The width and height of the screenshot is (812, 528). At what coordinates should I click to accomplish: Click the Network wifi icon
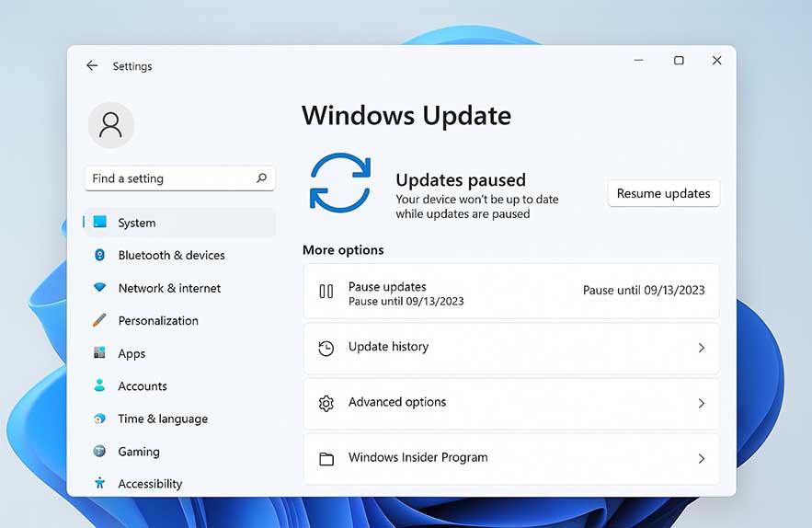coord(99,288)
